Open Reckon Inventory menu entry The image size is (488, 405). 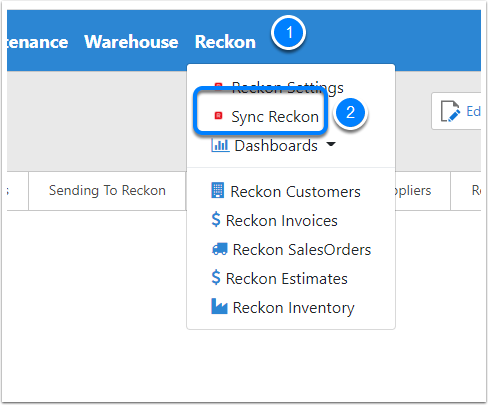click(x=291, y=308)
